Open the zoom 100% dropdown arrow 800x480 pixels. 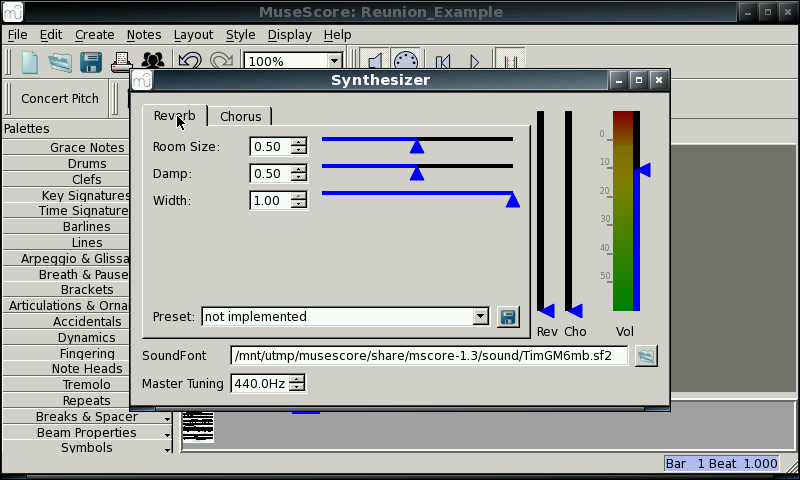point(334,61)
